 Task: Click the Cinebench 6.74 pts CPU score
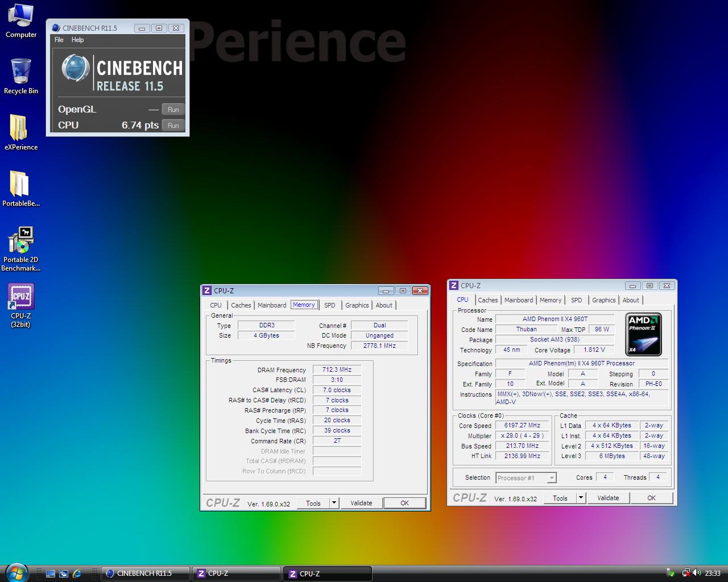coord(140,125)
